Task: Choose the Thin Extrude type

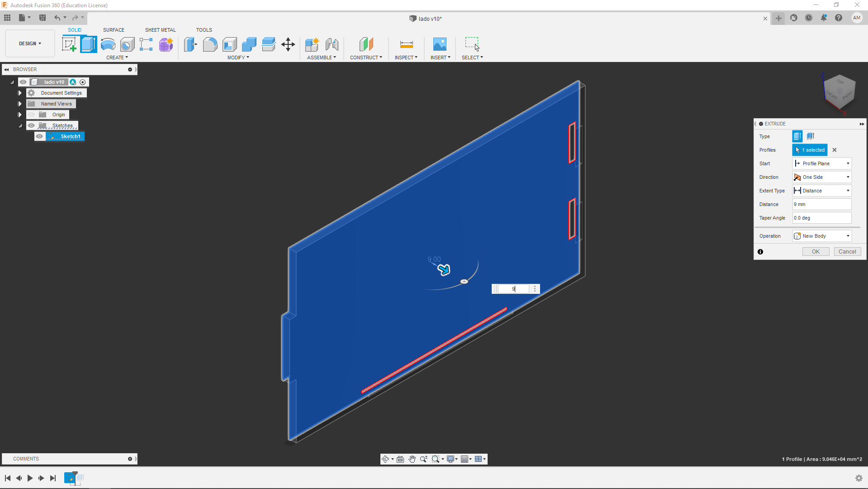Action: pos(810,136)
